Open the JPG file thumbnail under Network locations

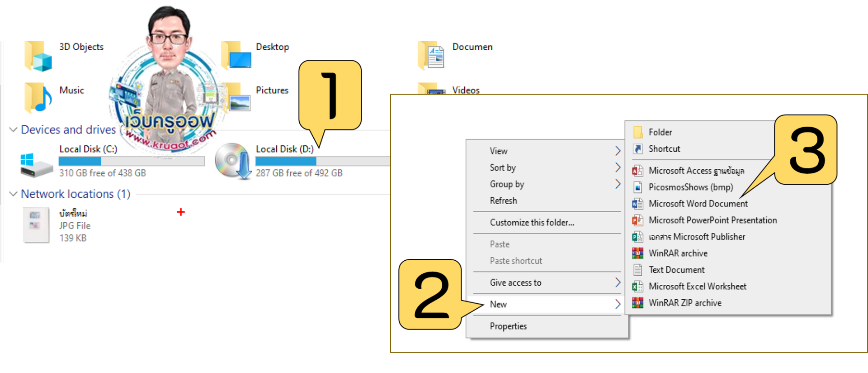pos(36,225)
